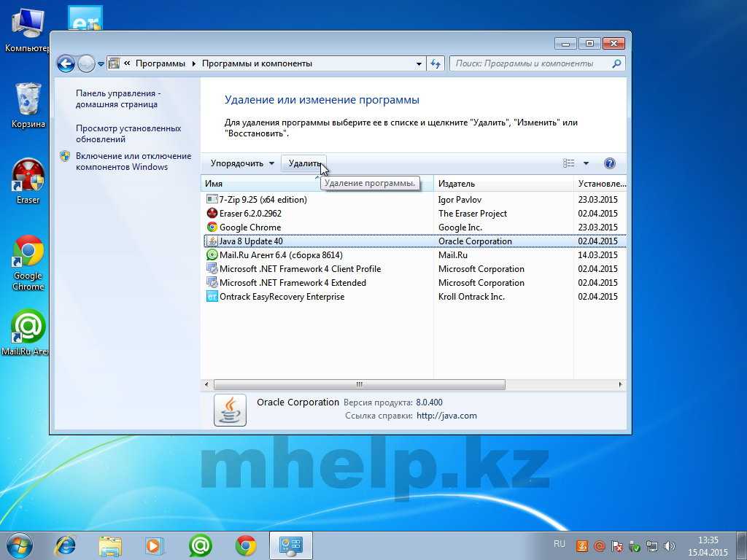
Task: Focus the Поиск: Программы и компоненты search field
Action: tap(530, 63)
